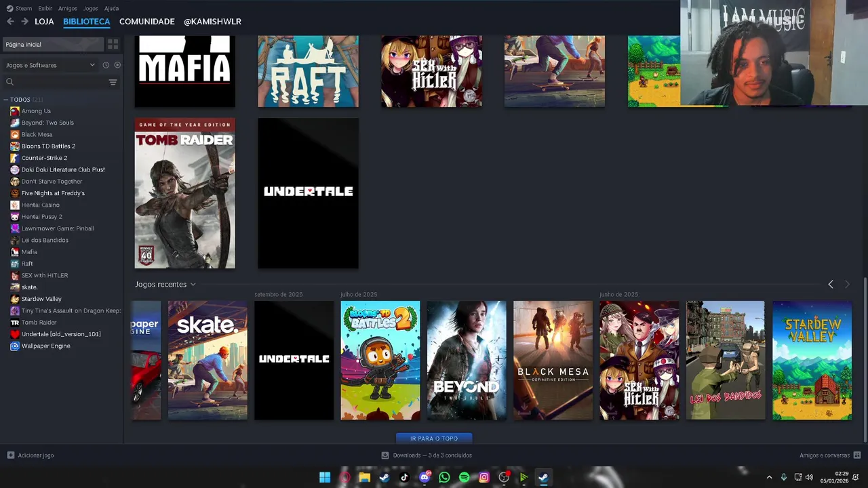Go forward with the right navigation arrow
Image resolution: width=868 pixels, height=488 pixels.
point(24,22)
